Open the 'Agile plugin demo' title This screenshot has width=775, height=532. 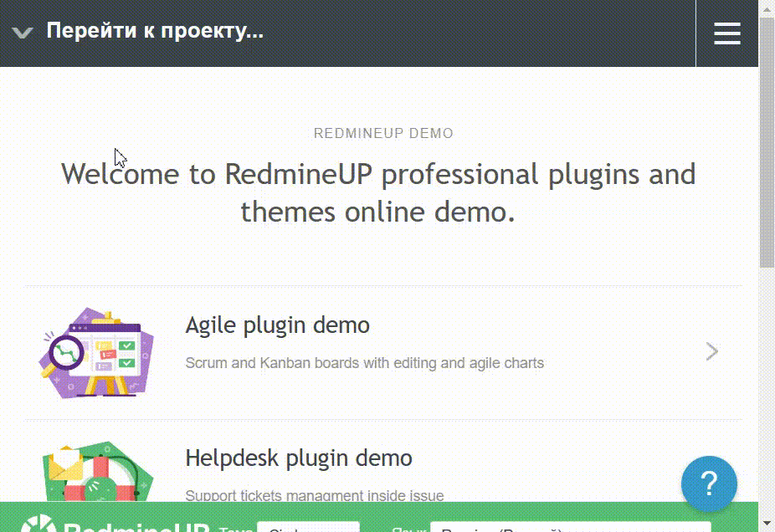(x=277, y=325)
